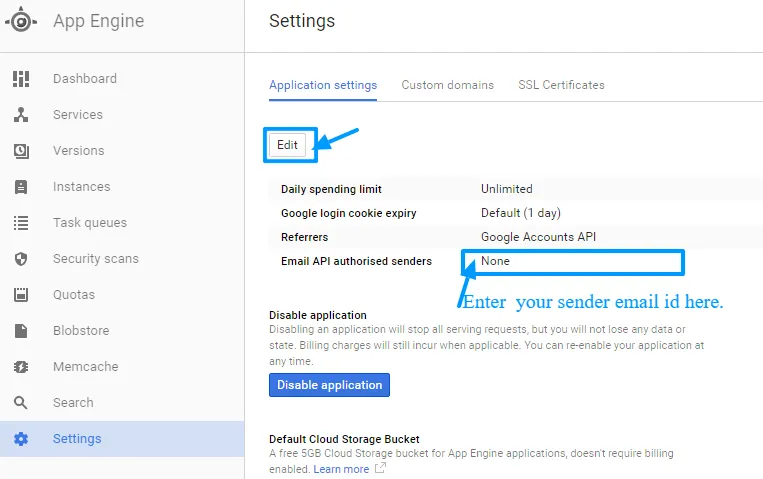Click Google login cookie expiry label

(x=349, y=213)
